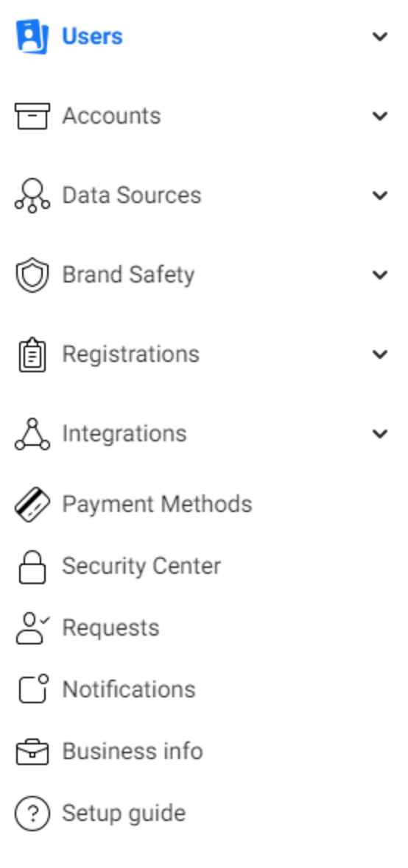This screenshot has width=408, height=868.
Task: Expand the Brand Safety chevron
Action: click(x=380, y=275)
